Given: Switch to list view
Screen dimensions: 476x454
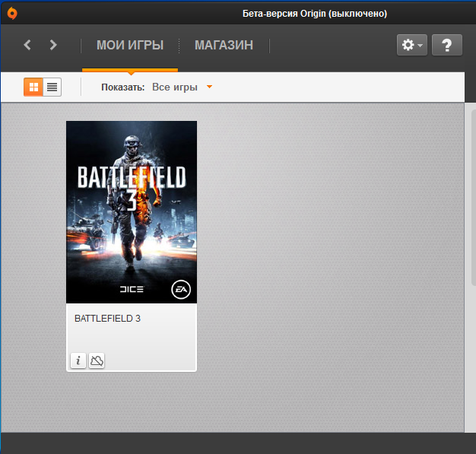Looking at the screenshot, I should click(52, 87).
